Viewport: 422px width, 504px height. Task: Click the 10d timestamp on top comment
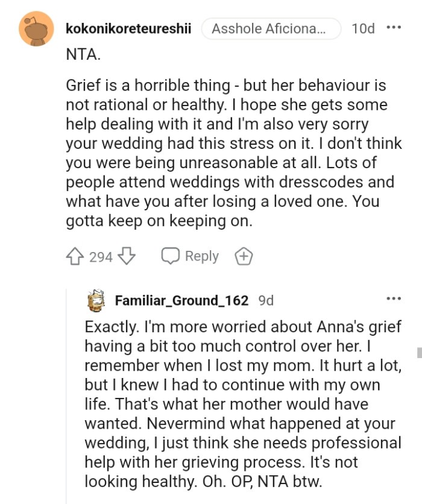pyautogui.click(x=363, y=28)
